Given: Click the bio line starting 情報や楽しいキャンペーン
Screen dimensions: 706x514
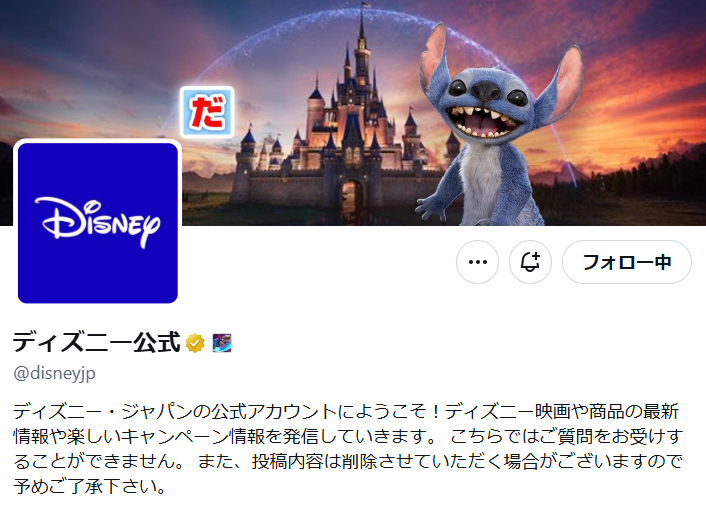Looking at the screenshot, I should (348, 437).
